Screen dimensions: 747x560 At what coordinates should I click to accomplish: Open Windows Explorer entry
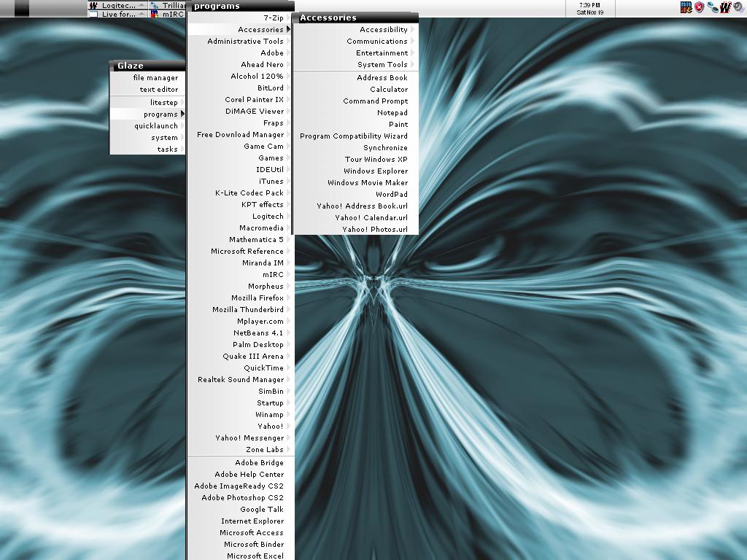click(x=356, y=171)
